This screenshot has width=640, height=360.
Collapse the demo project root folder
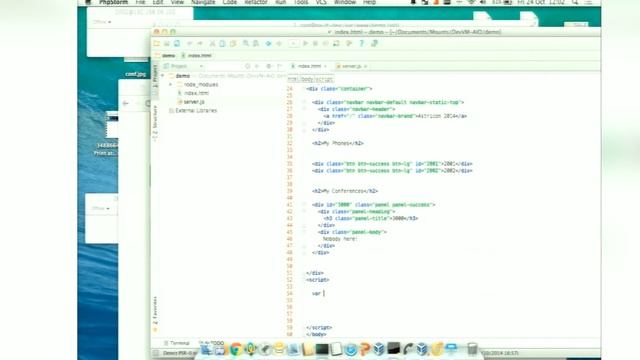(163, 76)
